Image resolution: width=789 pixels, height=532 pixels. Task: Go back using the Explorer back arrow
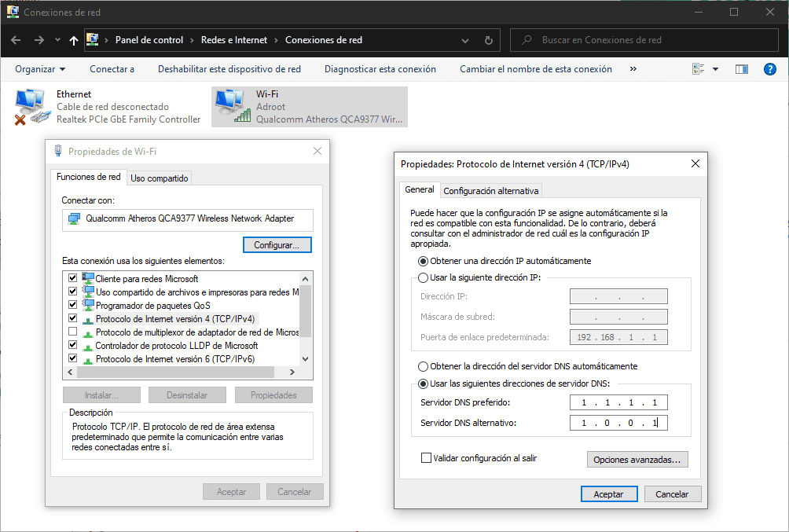16,40
